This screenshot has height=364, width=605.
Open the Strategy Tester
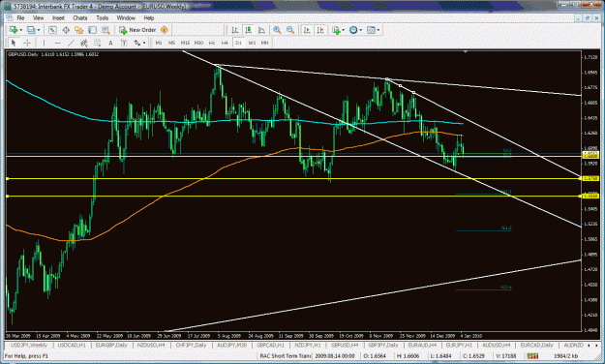[x=106, y=30]
